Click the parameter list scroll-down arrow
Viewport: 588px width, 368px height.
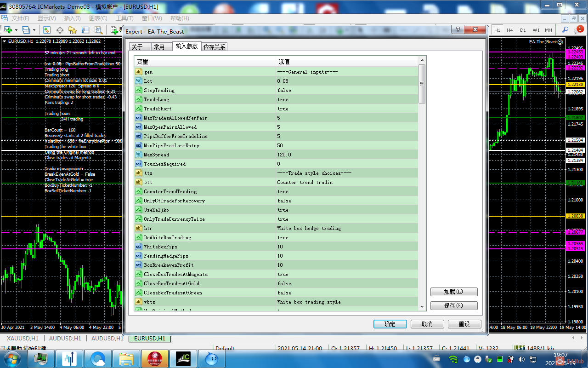click(x=422, y=306)
